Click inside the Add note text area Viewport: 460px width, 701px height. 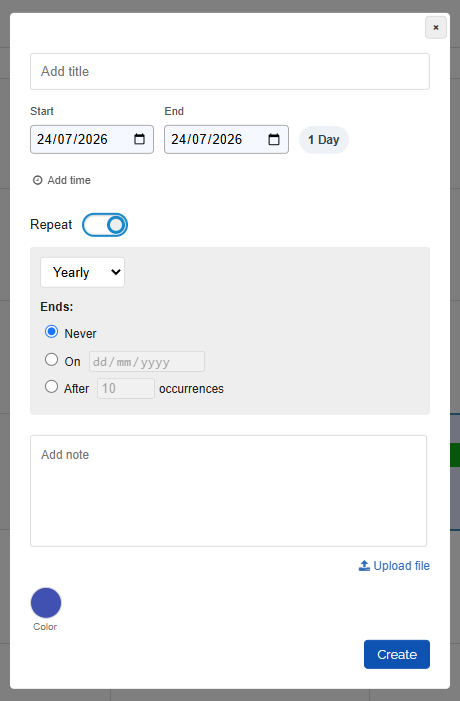pos(228,491)
